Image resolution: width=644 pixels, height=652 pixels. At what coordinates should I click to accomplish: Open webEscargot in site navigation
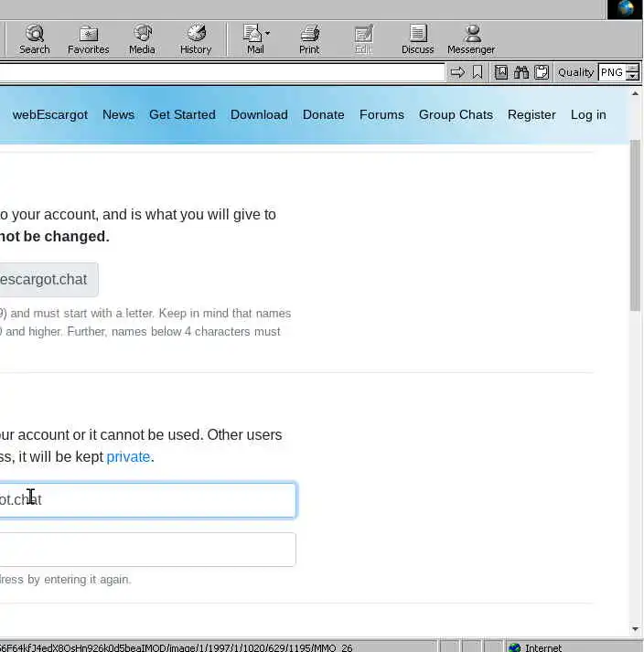[x=50, y=115]
